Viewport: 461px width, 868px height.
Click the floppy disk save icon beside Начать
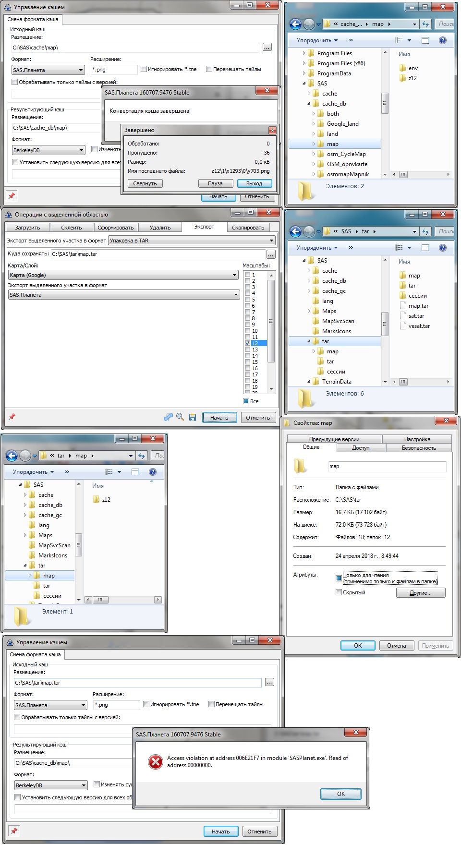[x=193, y=417]
